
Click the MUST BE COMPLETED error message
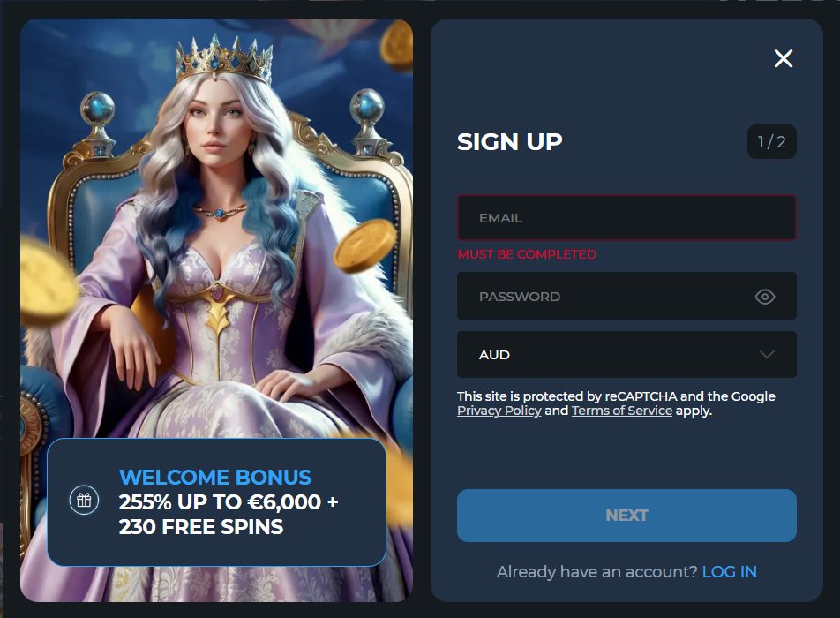527,254
